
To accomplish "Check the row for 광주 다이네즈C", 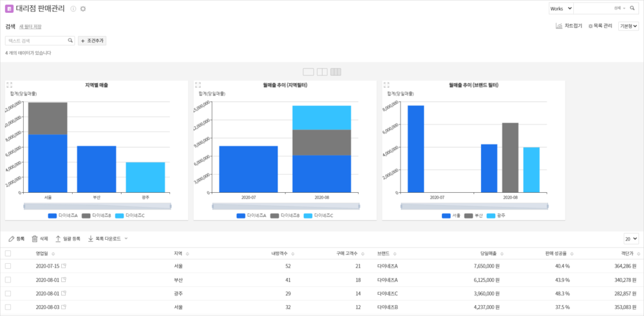I will click(8, 293).
